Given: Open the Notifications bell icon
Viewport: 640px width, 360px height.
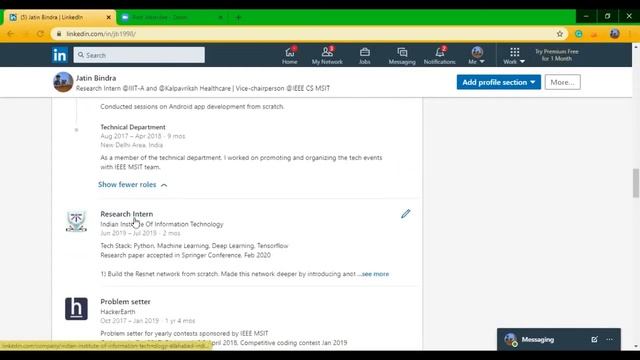Looking at the screenshot, I should [439, 55].
